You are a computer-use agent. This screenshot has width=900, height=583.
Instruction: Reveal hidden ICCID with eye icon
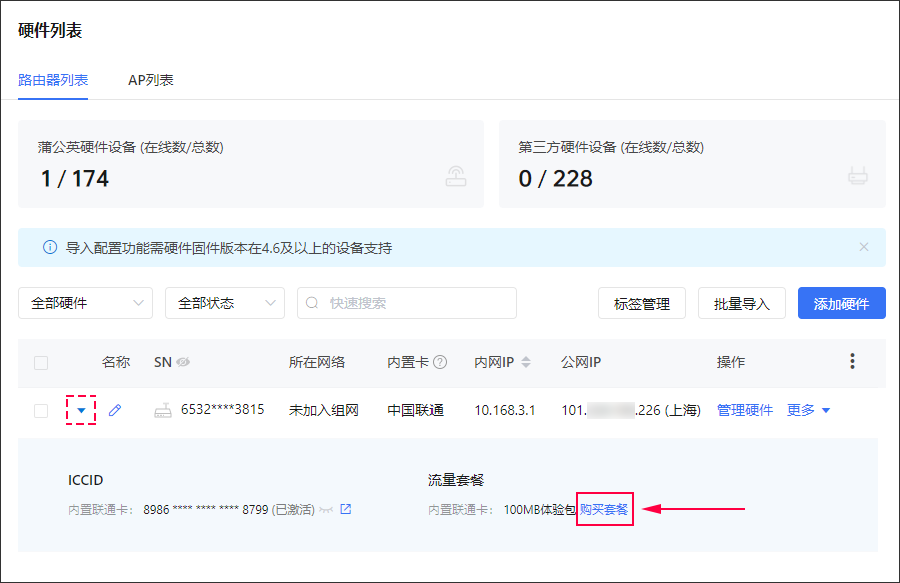coord(326,510)
